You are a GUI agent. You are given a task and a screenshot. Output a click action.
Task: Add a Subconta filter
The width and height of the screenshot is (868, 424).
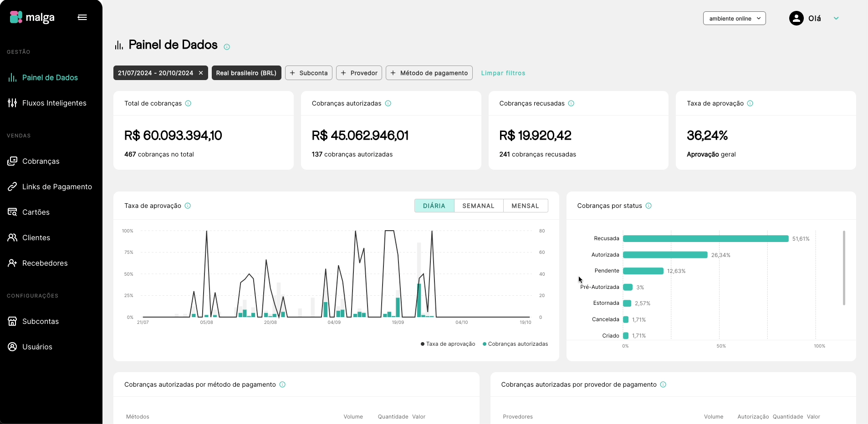click(x=308, y=73)
